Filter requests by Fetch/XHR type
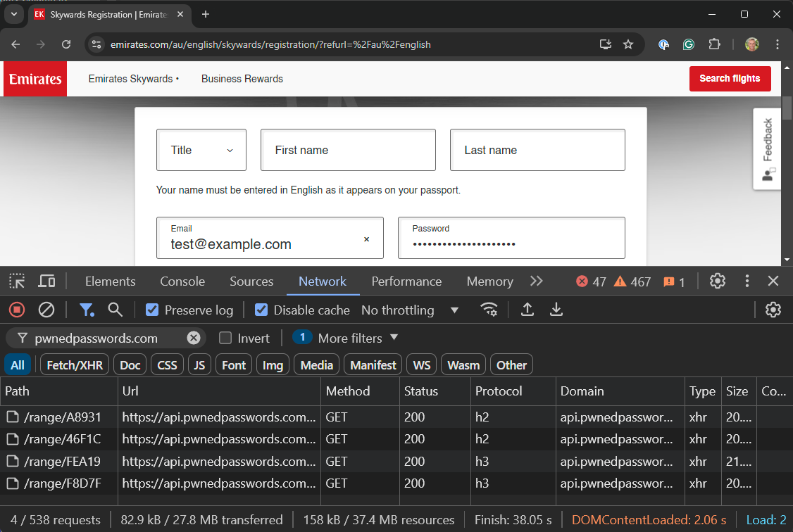This screenshot has height=532, width=793. point(75,365)
